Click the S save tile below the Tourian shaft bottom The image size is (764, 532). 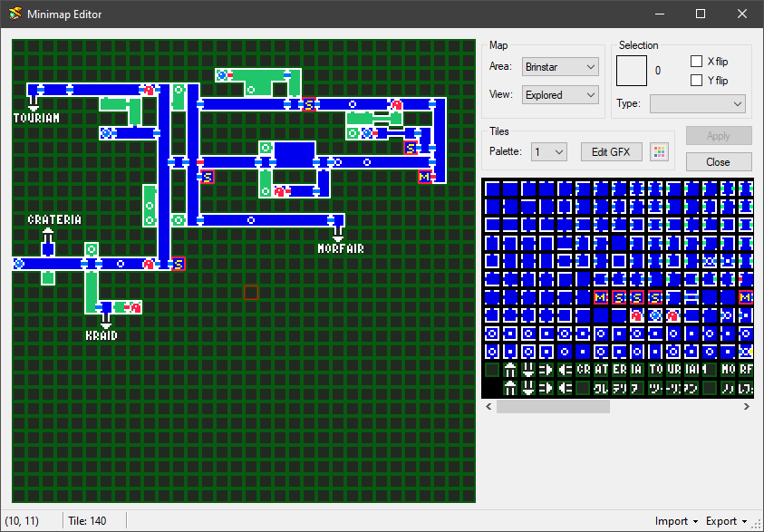coord(179,264)
